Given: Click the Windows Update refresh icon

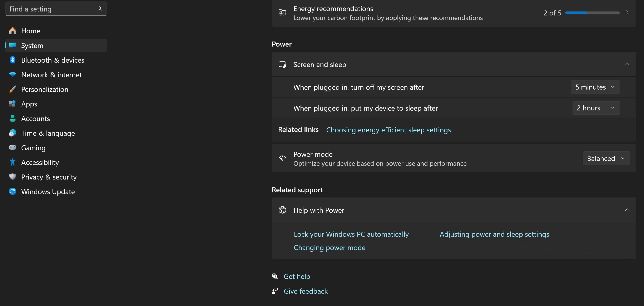Looking at the screenshot, I should [13, 192].
